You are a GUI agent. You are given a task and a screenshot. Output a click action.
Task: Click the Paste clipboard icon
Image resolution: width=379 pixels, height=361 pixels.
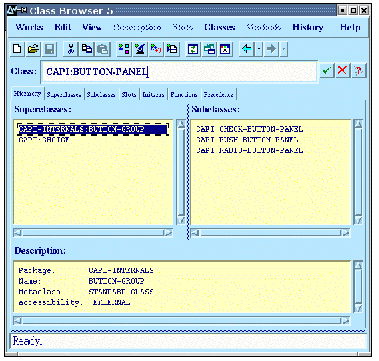tap(103, 49)
